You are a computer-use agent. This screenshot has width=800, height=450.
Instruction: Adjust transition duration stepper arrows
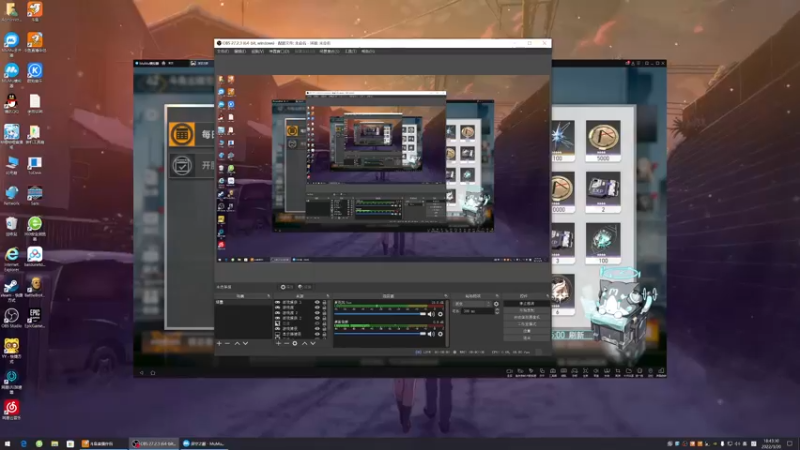[x=497, y=311]
